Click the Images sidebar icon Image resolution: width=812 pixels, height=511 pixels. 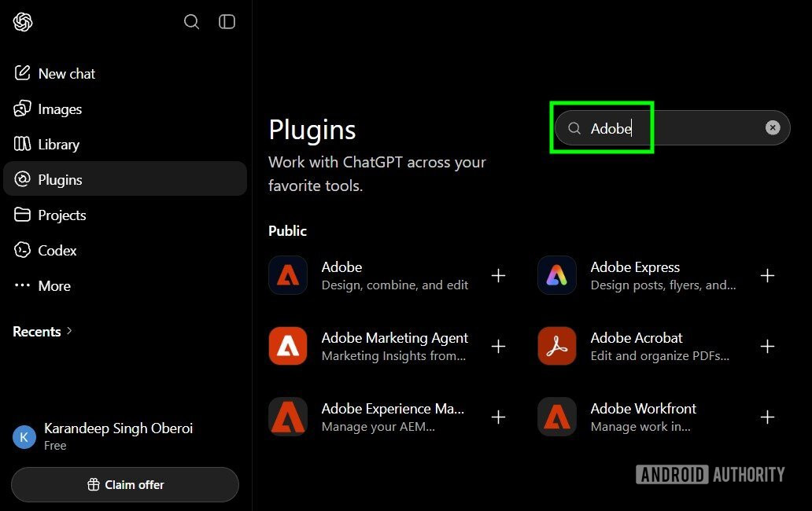click(x=22, y=108)
